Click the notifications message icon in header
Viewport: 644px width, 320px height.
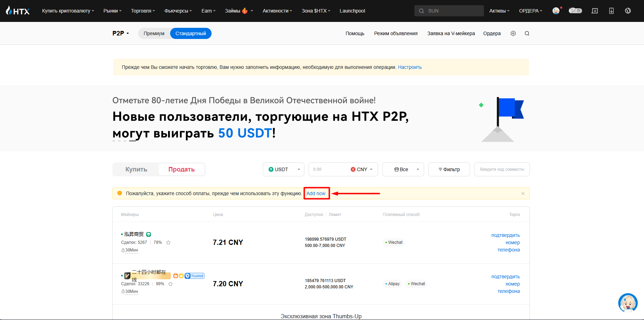coord(595,11)
